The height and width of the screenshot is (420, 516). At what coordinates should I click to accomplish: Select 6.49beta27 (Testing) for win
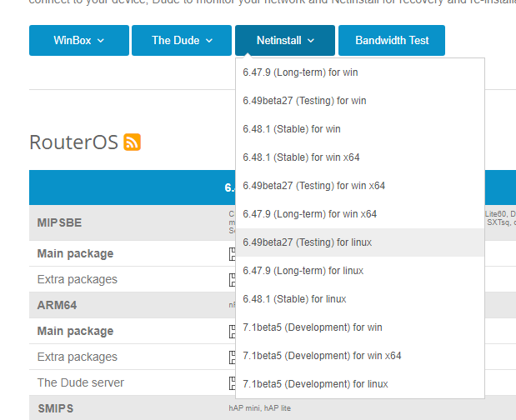tap(360, 101)
